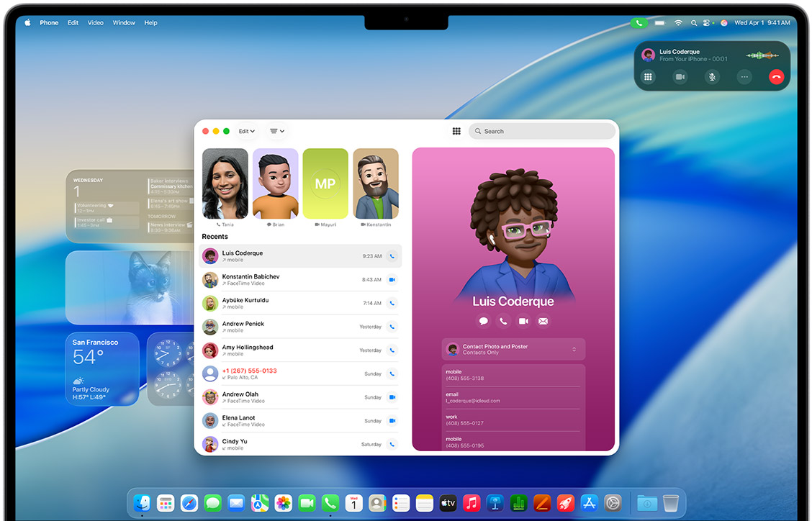Open the keypad grid icon beside Search
Screen dimensions: 812x521
click(456, 131)
